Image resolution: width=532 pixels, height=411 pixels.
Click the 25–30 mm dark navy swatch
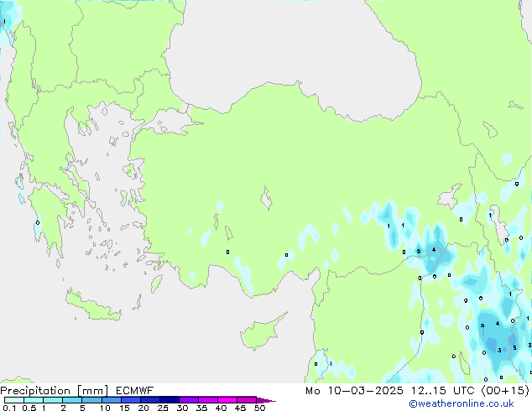tap(169, 400)
